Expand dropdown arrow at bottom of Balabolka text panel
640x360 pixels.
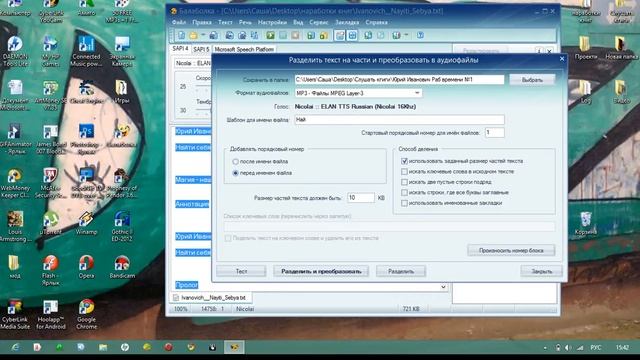coord(443,287)
